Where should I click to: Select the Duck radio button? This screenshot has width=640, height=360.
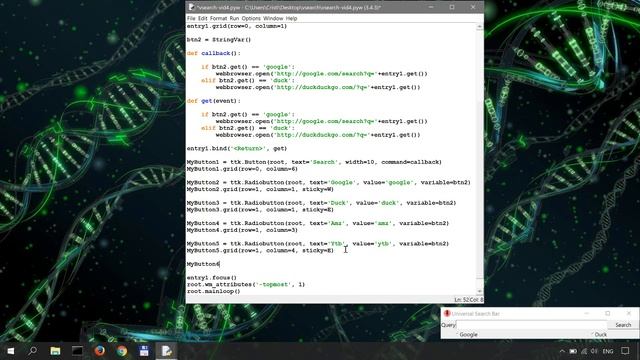tap(599, 334)
